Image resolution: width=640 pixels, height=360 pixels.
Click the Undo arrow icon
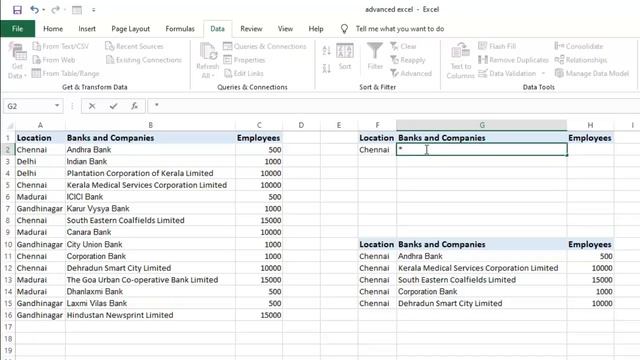tap(34, 9)
